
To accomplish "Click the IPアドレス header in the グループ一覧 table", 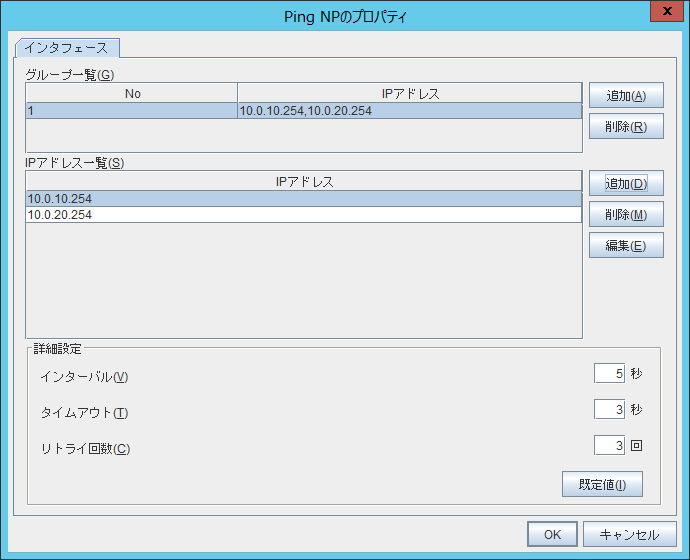I will pyautogui.click(x=410, y=94).
